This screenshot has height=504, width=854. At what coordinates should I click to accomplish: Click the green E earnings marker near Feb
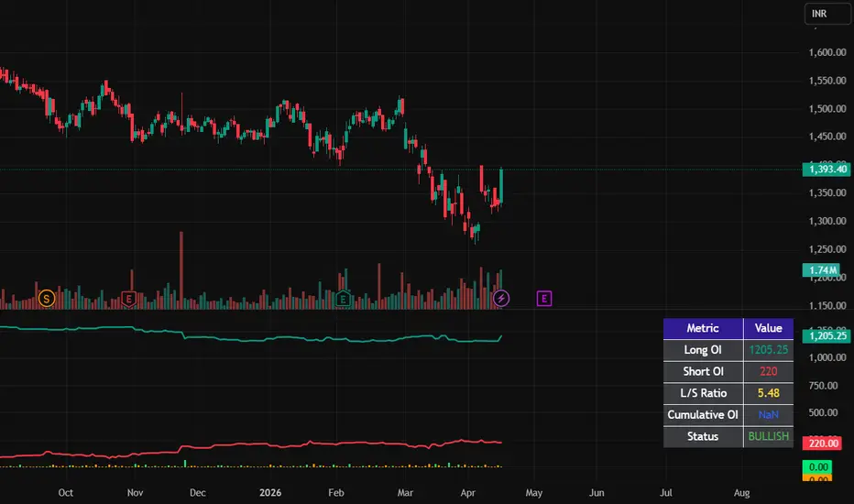[343, 299]
